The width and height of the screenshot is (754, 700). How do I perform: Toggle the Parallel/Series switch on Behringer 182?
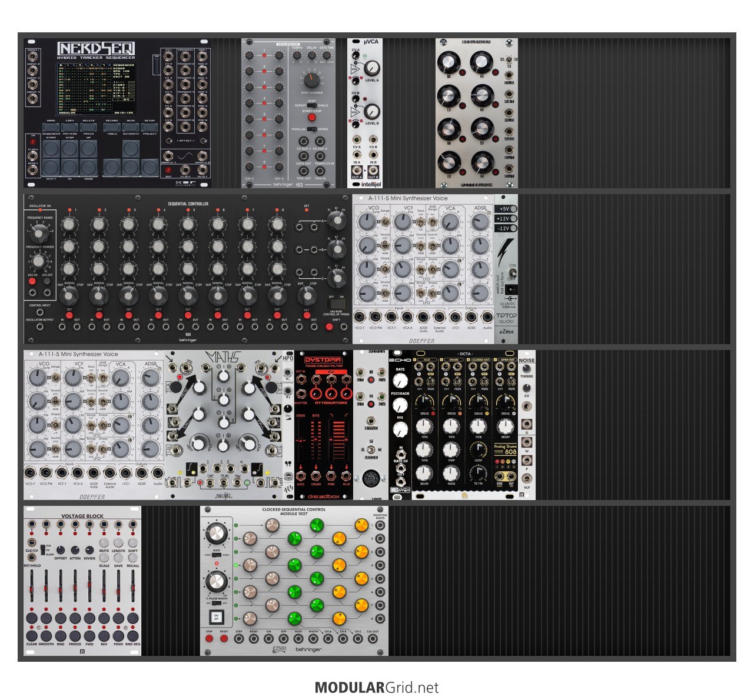(312, 129)
